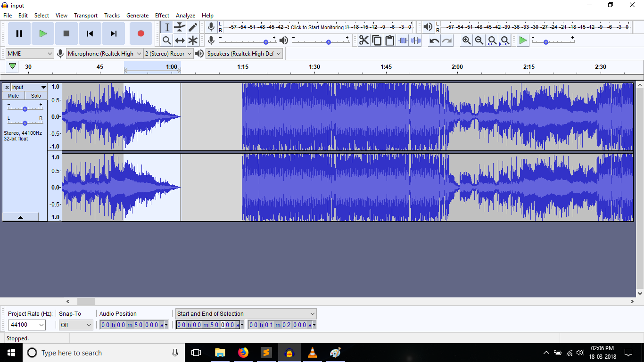The width and height of the screenshot is (644, 362).
Task: Collapse the input track with bottom arrow
Action: coord(20,217)
